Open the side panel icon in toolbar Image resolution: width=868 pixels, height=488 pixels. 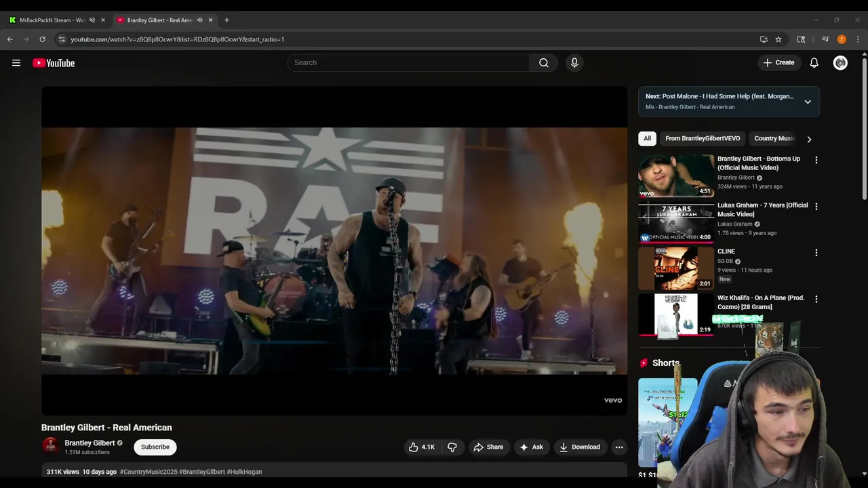point(801,39)
